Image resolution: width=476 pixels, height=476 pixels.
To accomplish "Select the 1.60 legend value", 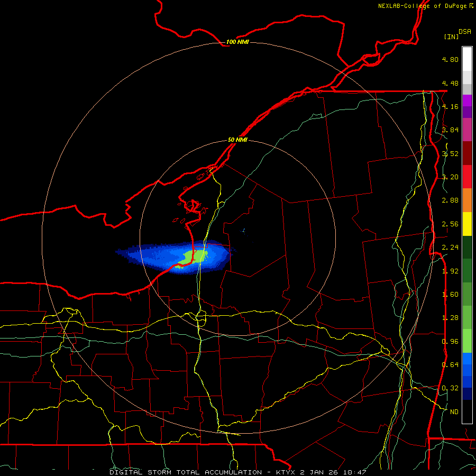I will click(x=450, y=295).
